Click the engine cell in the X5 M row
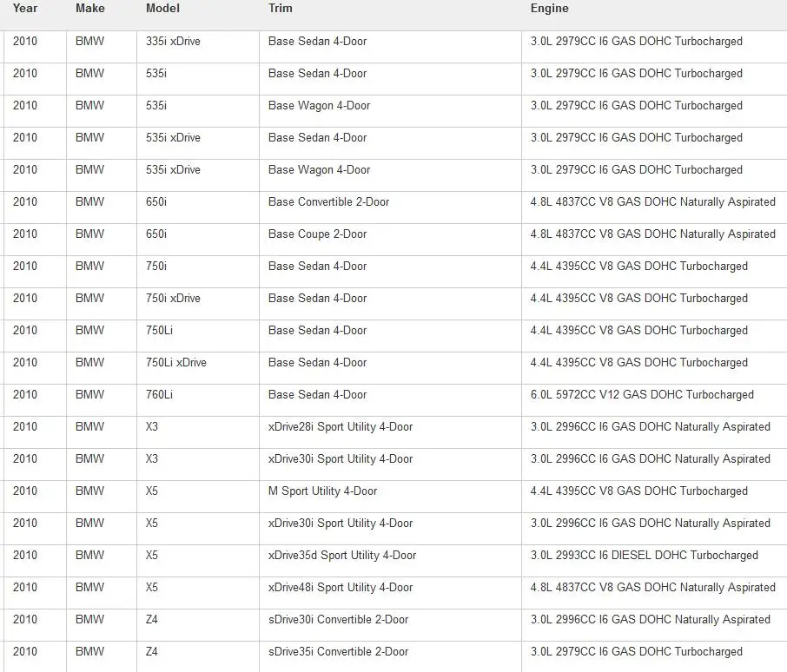The image size is (787, 672). [639, 491]
